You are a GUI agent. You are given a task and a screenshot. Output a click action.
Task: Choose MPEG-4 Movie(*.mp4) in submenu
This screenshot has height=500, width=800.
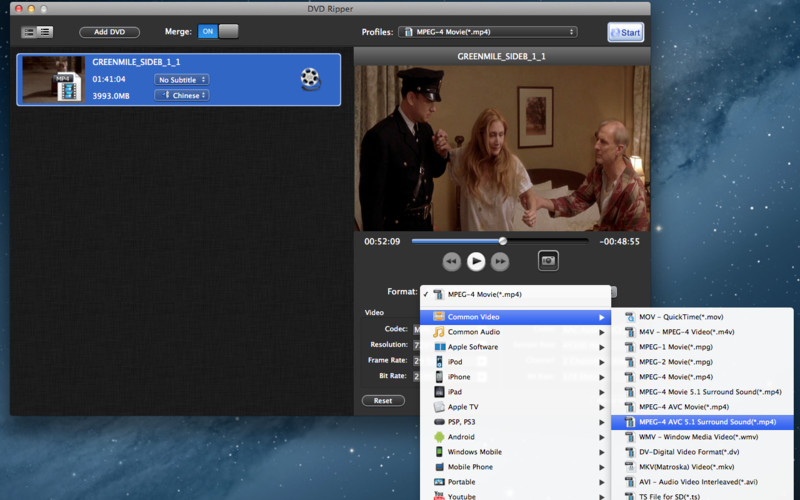[x=702, y=377]
